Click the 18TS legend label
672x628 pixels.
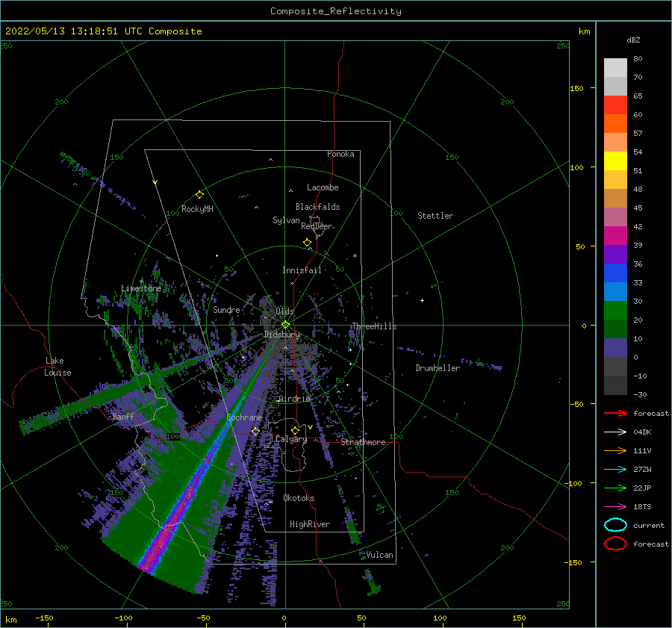[x=642, y=507]
